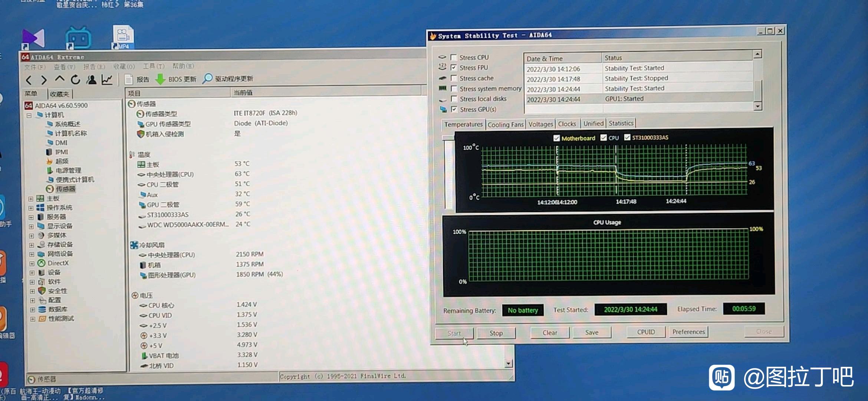Enable Stress local disks checkbox
This screenshot has height=401, width=868.
pyautogui.click(x=454, y=99)
